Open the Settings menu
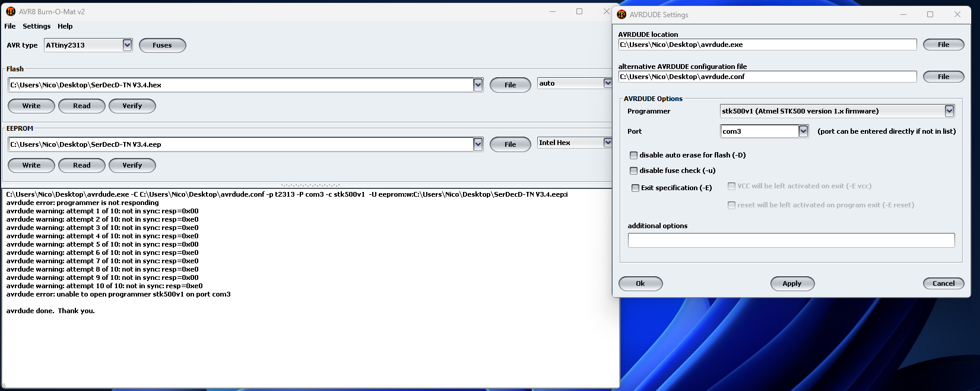The width and height of the screenshot is (980, 391). pos(37,26)
